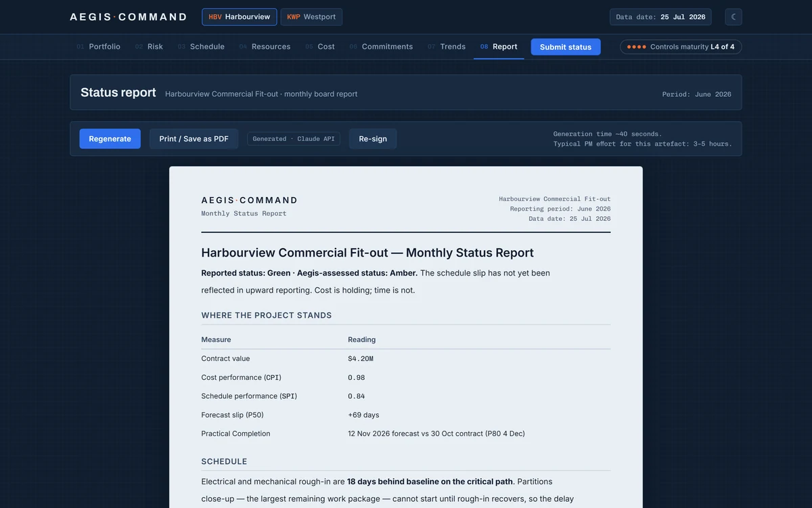812x508 pixels.
Task: Click the Re-sign button
Action: point(373,139)
